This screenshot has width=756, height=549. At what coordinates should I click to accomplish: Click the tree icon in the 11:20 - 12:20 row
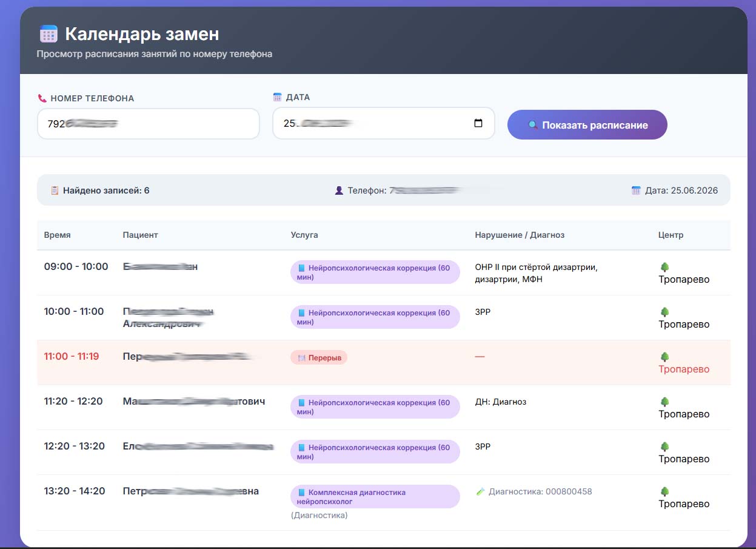tap(664, 402)
